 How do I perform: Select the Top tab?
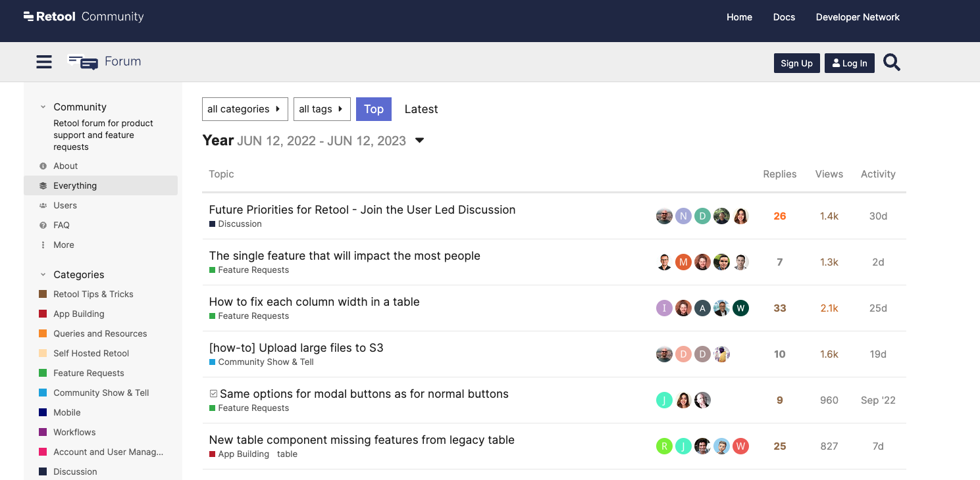coord(374,109)
